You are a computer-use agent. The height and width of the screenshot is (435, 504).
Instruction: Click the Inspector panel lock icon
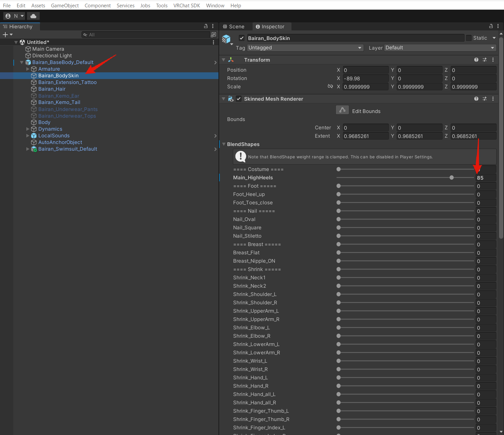click(x=491, y=26)
